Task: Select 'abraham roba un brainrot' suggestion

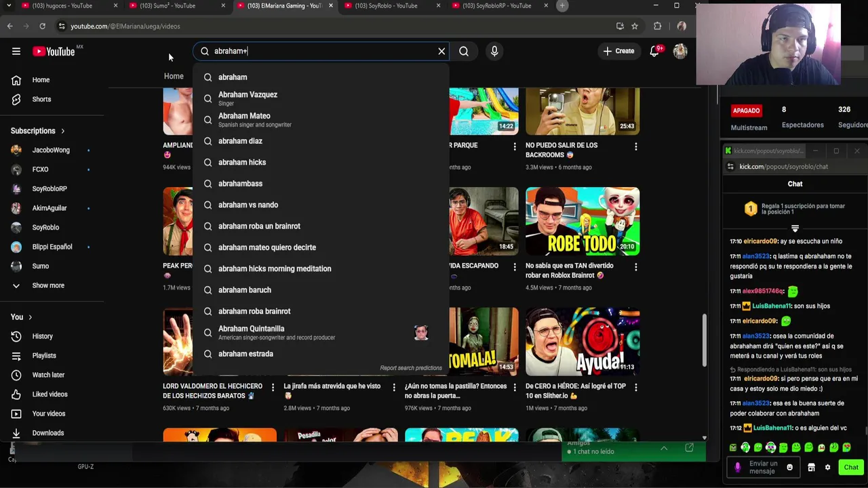Action: pyautogui.click(x=321, y=226)
